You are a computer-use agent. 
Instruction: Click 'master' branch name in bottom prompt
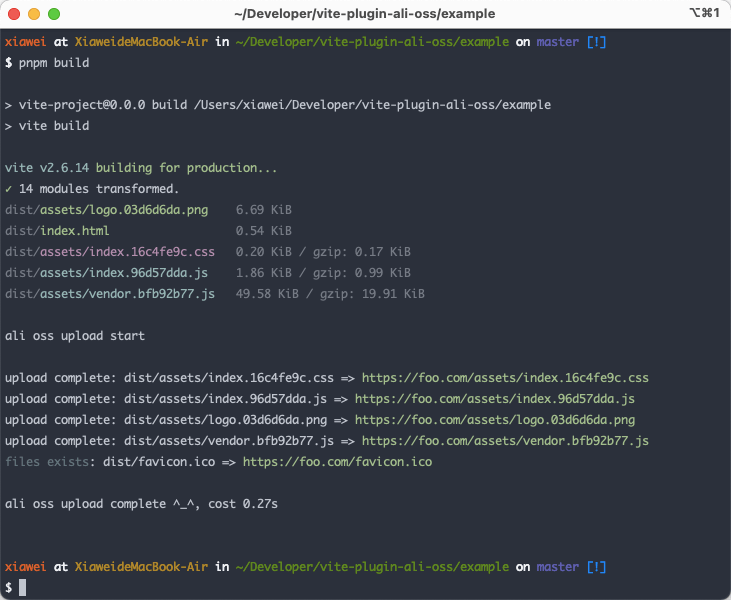[558, 567]
